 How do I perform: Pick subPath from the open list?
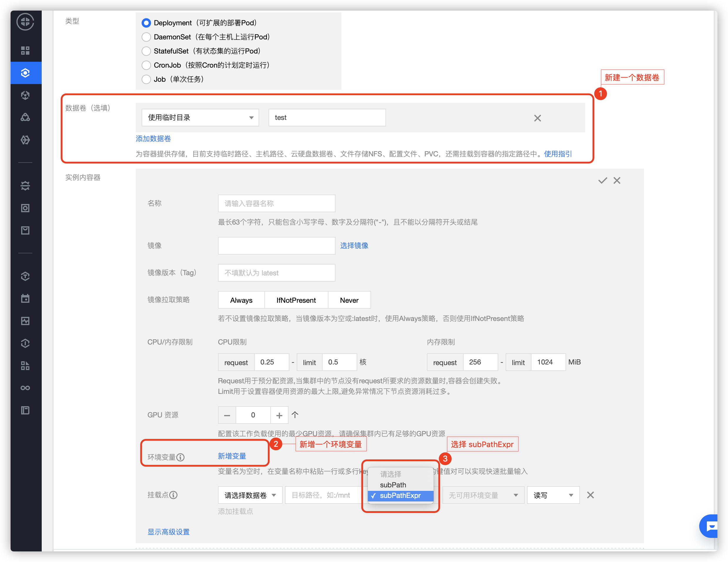[x=400, y=485]
